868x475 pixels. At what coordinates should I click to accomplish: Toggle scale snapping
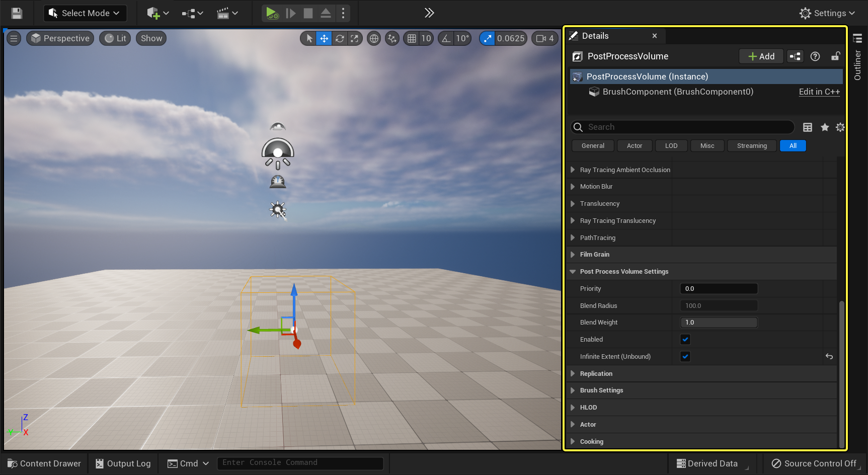pos(487,38)
